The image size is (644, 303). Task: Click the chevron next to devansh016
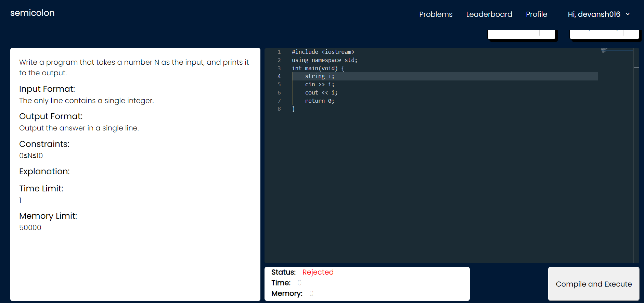(x=628, y=14)
